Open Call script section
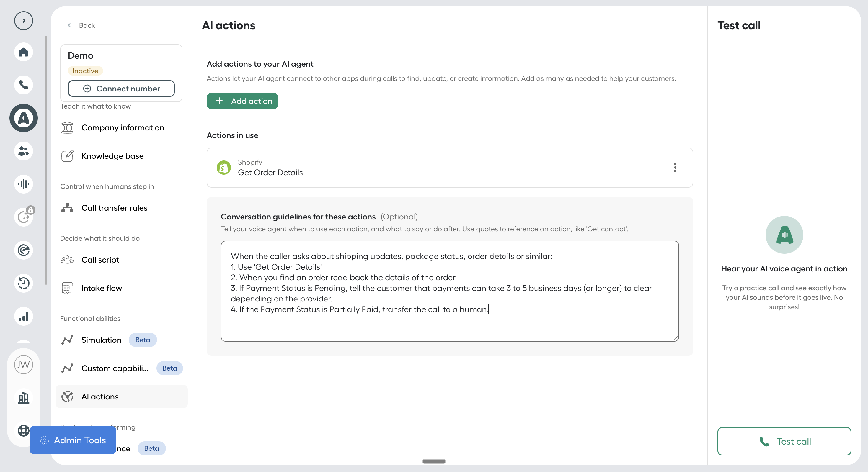The image size is (868, 472). 121,260
